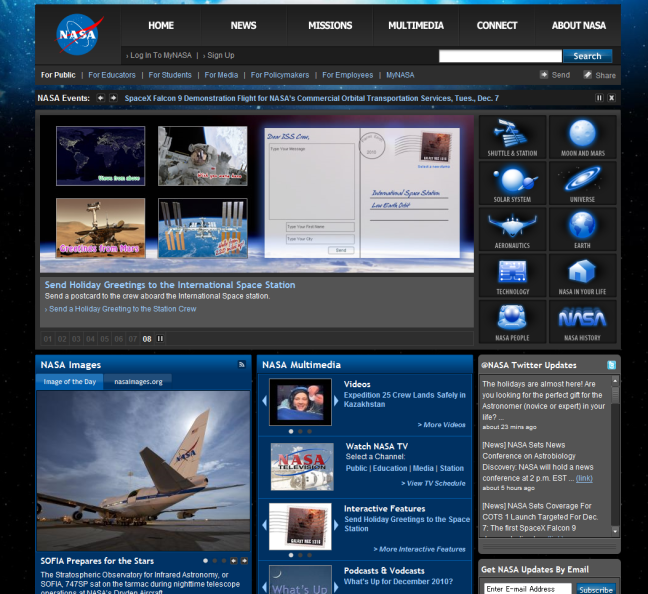Click View TV Schedule link
Viewport: 648px width, 594px height.
(433, 483)
